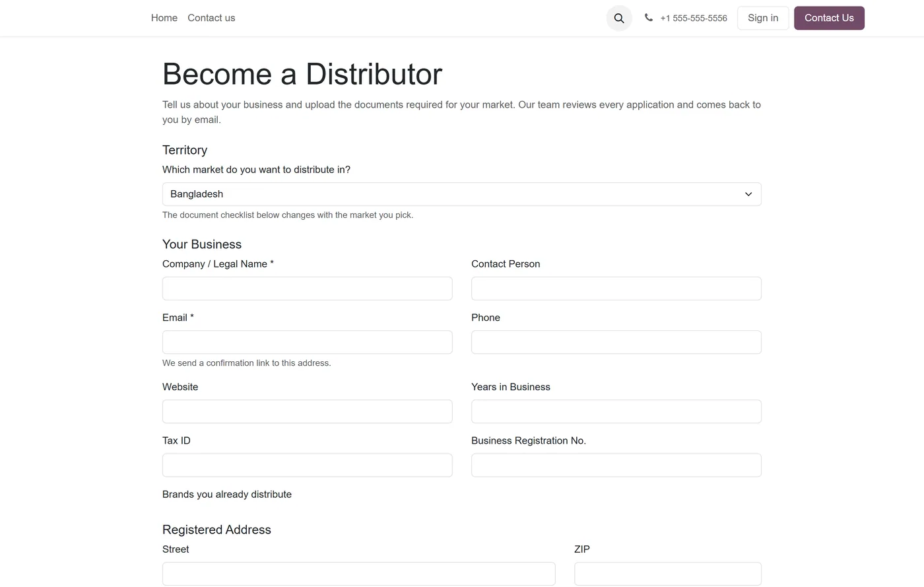This screenshot has width=924, height=587.
Task: Click the document checklist hint text
Action: (x=288, y=215)
